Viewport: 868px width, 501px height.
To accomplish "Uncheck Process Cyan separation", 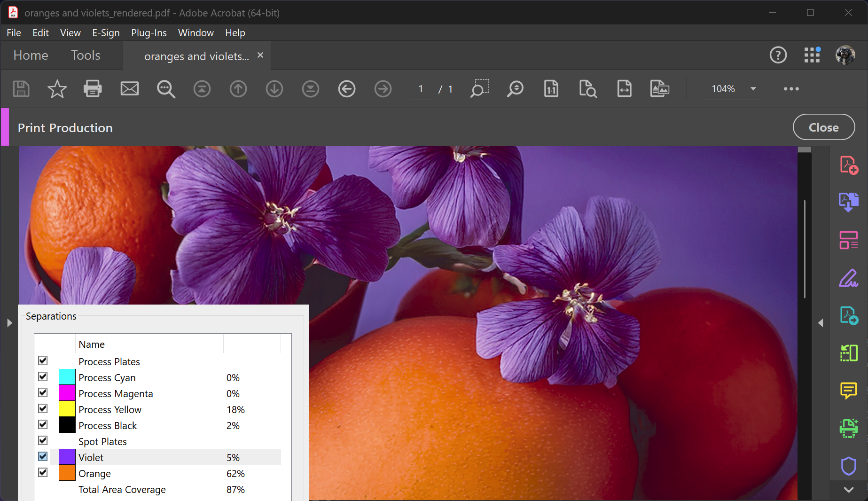I will point(43,376).
